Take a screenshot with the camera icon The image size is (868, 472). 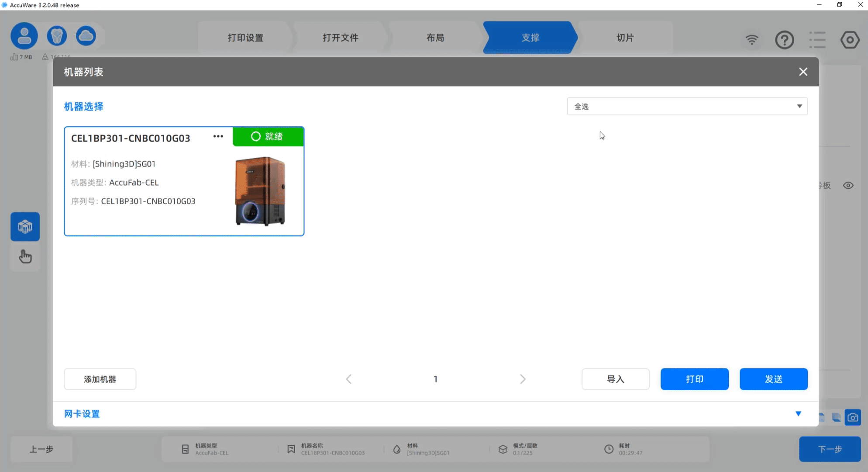[x=853, y=417]
